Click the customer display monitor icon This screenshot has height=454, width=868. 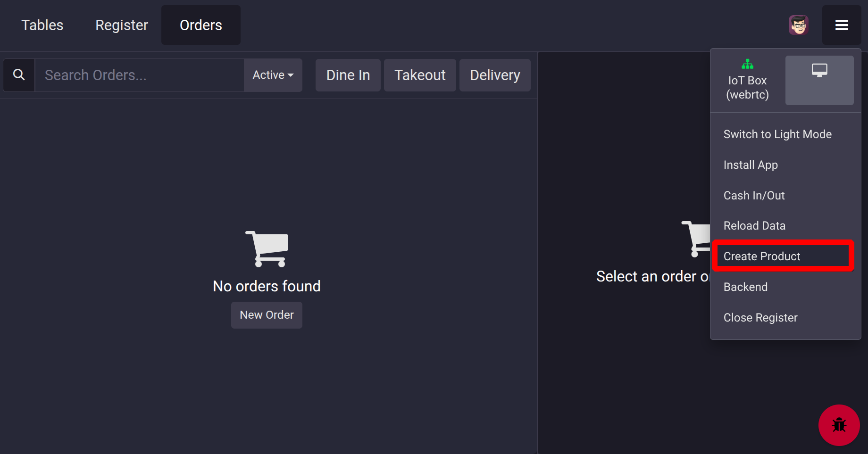coord(819,71)
